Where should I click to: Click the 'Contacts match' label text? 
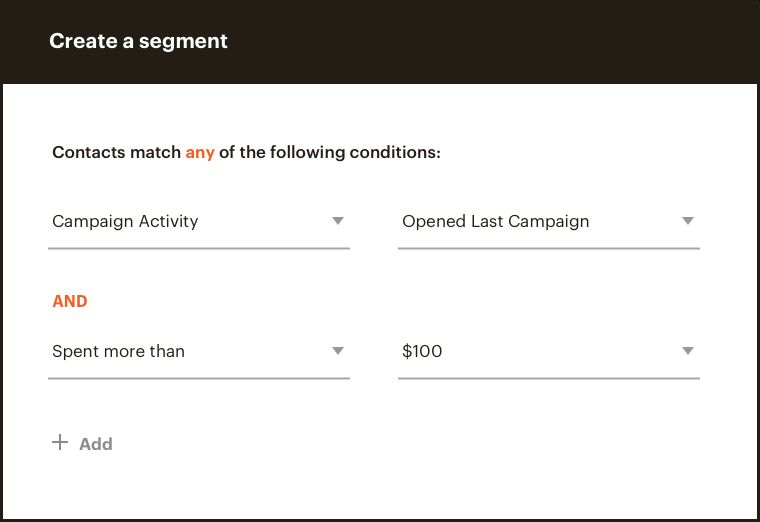click(x=116, y=154)
